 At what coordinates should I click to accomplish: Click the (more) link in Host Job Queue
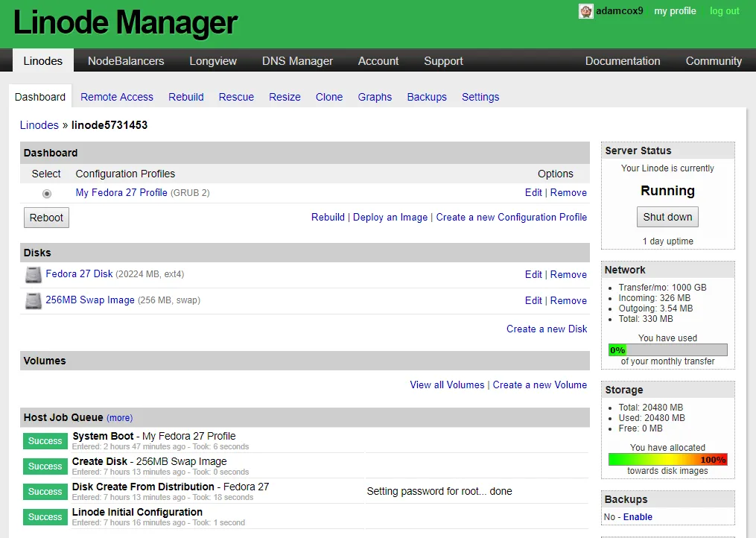pyautogui.click(x=120, y=418)
